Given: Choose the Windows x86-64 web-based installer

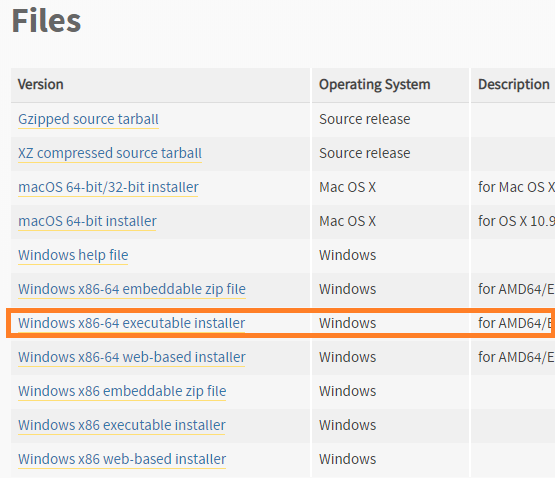Looking at the screenshot, I should pos(132,357).
